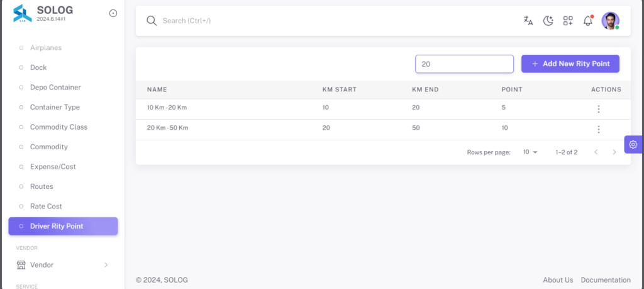Viewport: 644px width, 289px height.
Task: Open actions menu for 20 Km - 50 Km row
Action: coord(599,130)
